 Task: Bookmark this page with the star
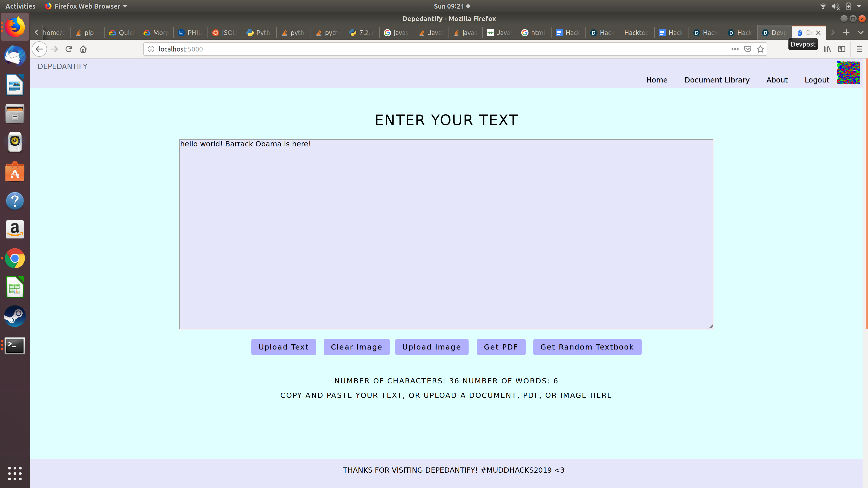(x=760, y=49)
